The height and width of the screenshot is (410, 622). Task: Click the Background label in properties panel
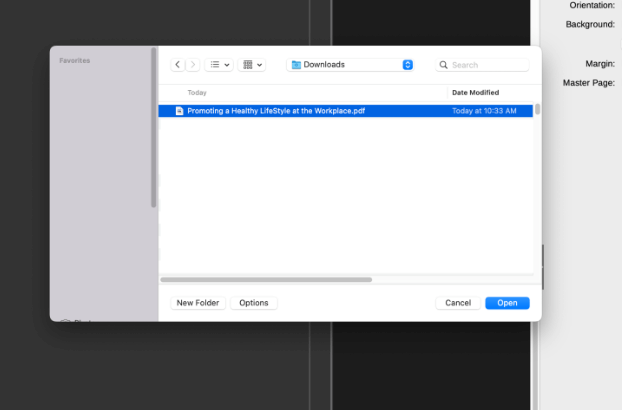click(590, 24)
